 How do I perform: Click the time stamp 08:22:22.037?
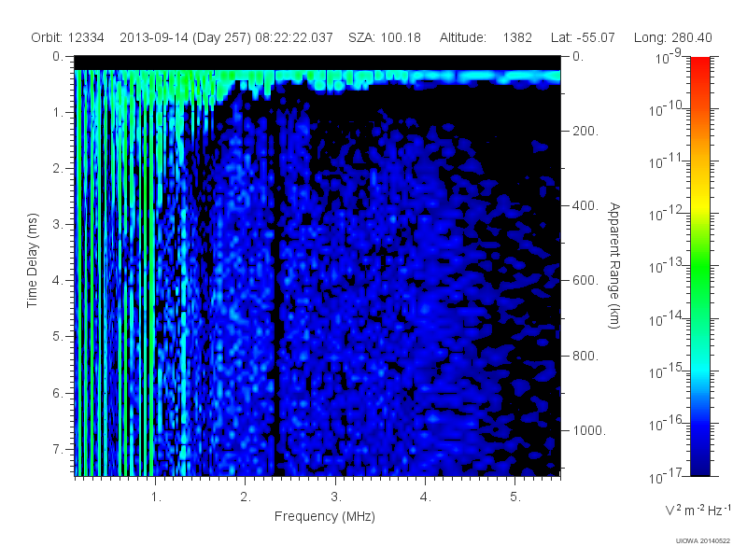point(294,37)
